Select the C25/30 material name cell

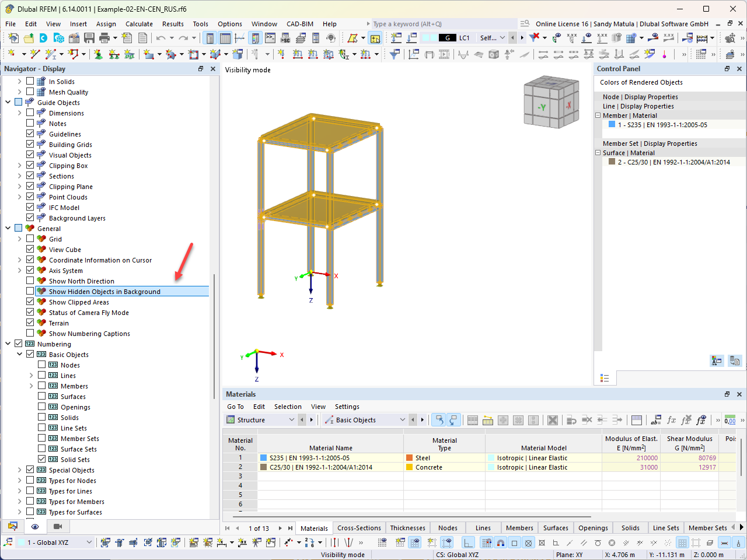[330, 467]
